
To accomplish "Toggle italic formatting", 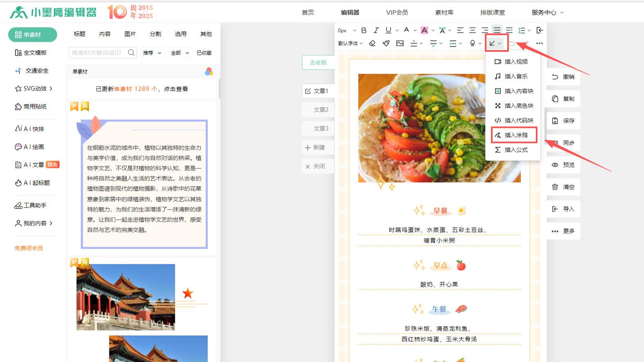I will [x=376, y=30].
